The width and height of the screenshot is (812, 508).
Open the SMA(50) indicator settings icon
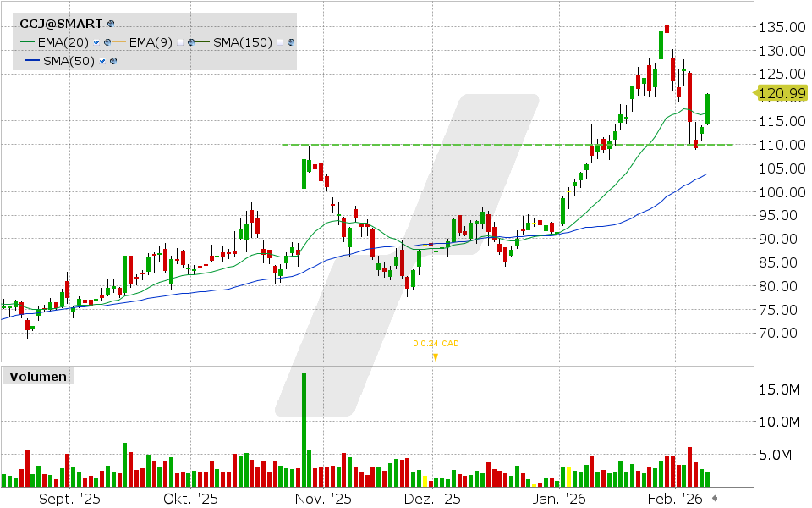point(112,61)
